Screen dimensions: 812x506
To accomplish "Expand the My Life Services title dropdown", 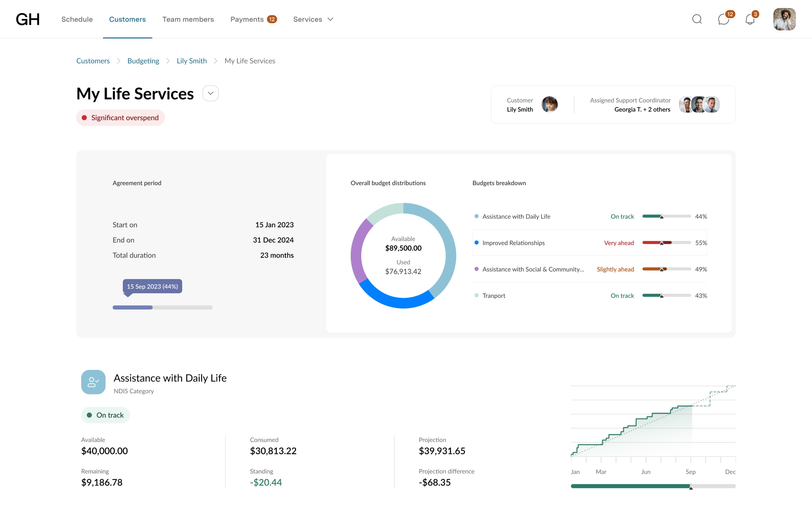I will 211,93.
